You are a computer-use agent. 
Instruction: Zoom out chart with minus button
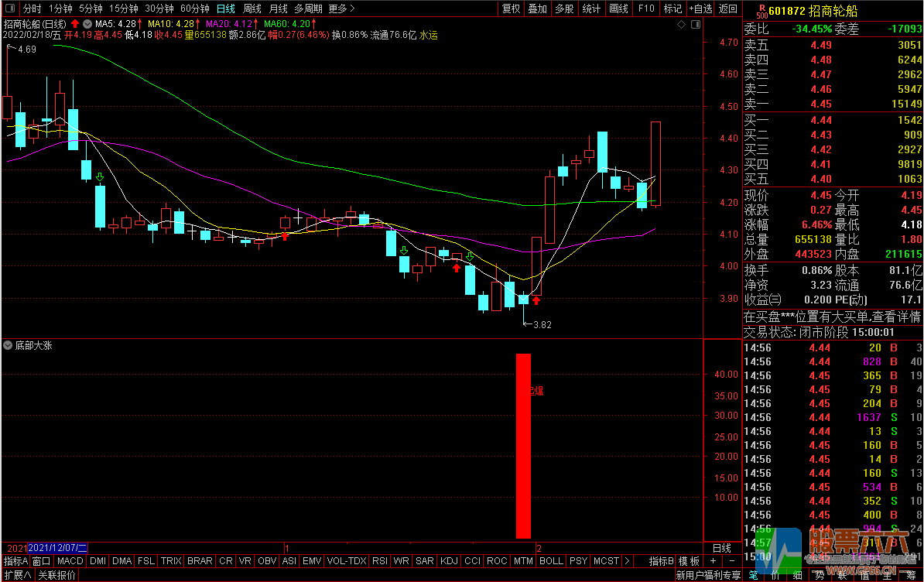[x=732, y=561]
